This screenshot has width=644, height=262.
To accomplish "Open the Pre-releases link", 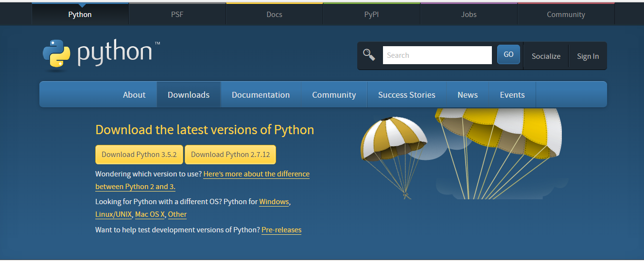I will (x=281, y=230).
